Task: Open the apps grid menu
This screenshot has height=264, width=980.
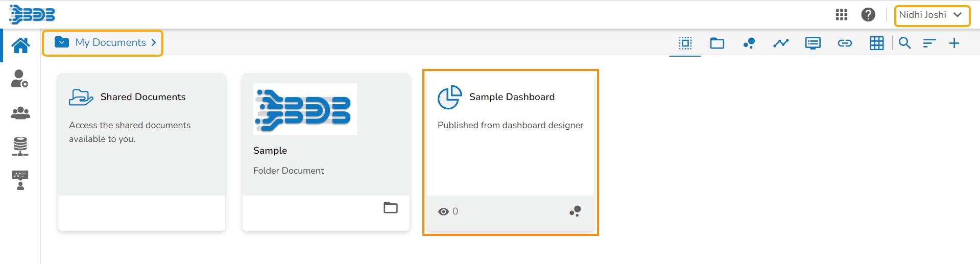Action: click(x=842, y=15)
